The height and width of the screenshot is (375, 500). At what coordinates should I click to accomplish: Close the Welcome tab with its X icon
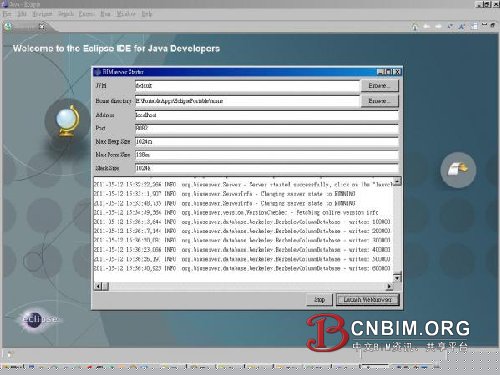(x=42, y=26)
